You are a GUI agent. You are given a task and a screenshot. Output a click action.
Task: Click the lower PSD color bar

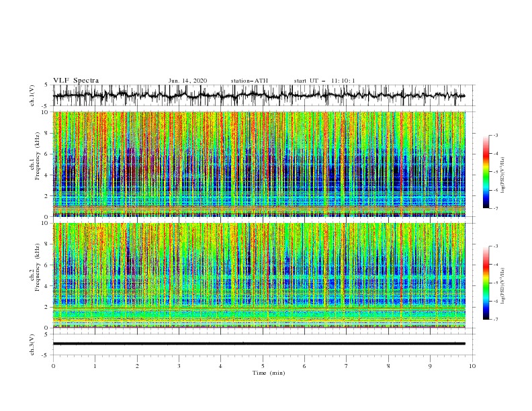pyautogui.click(x=486, y=283)
